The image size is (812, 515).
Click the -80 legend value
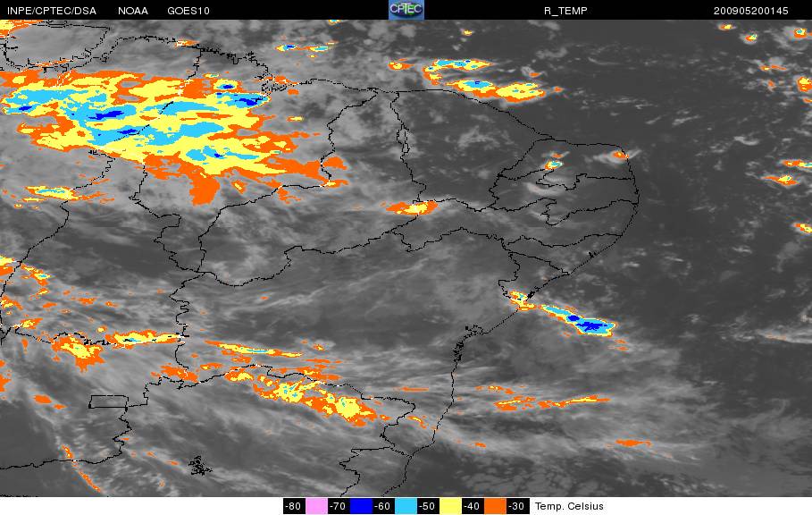[294, 506]
